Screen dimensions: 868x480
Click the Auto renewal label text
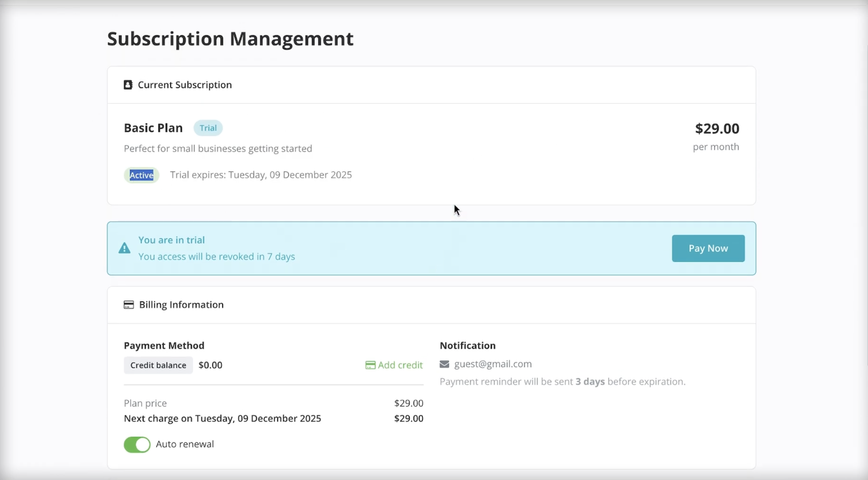[185, 444]
